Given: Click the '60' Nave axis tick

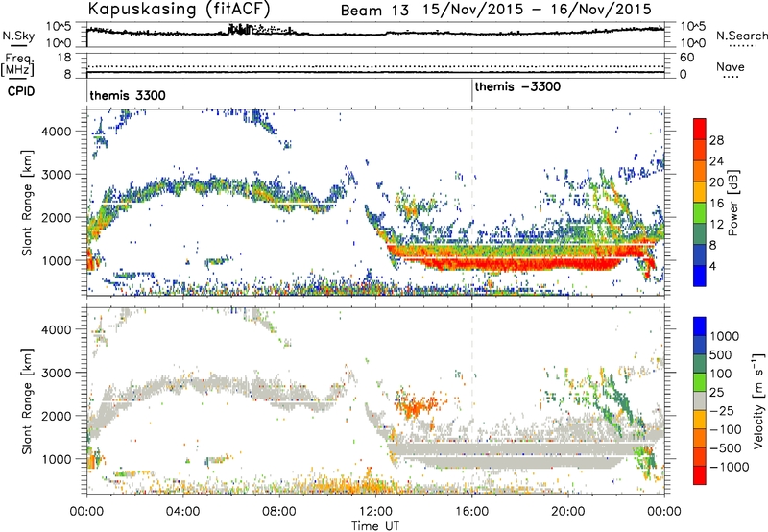Looking at the screenshot, I should (686, 58).
